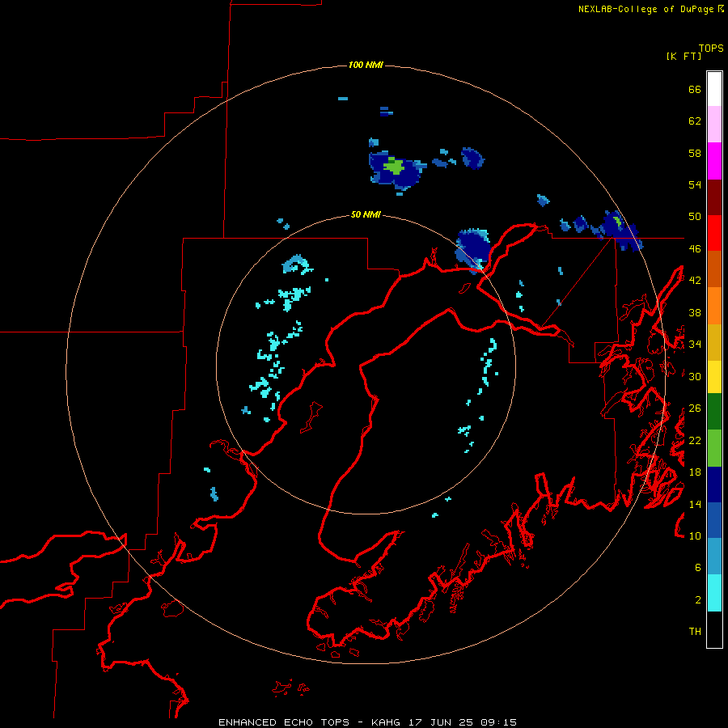The width and height of the screenshot is (728, 728).
Task: Click the TH legend label
Action: coord(695,632)
